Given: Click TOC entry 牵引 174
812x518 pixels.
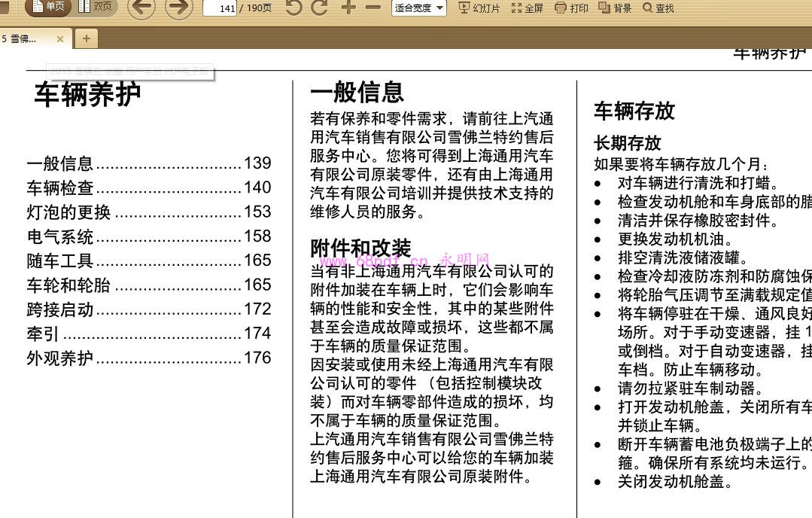Looking at the screenshot, I should point(149,334).
